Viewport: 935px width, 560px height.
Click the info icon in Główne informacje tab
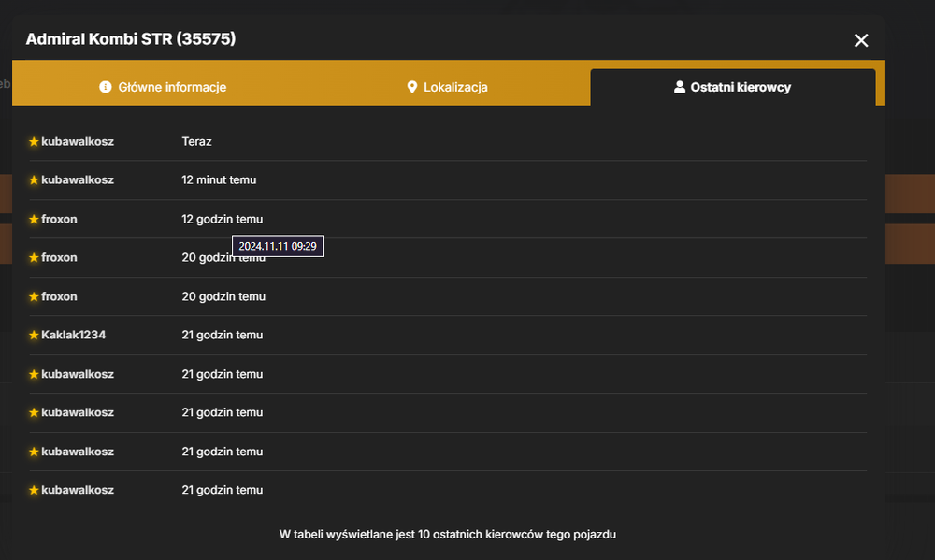point(106,87)
